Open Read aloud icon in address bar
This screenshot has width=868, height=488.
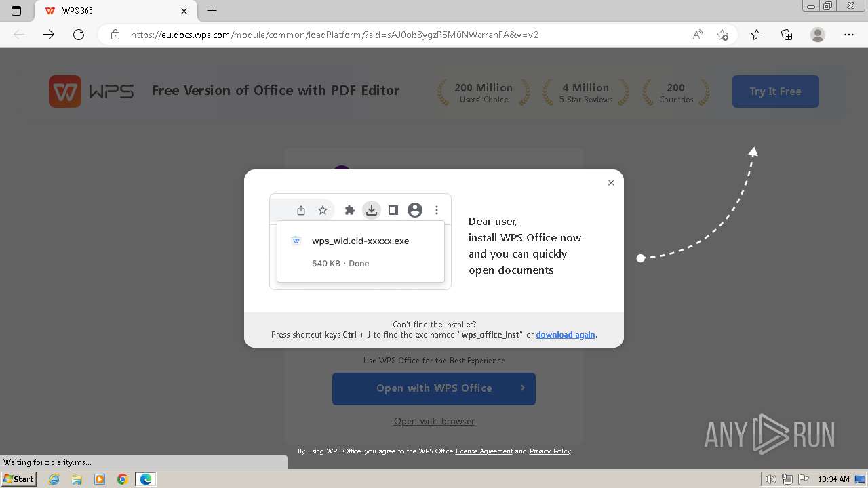(698, 35)
